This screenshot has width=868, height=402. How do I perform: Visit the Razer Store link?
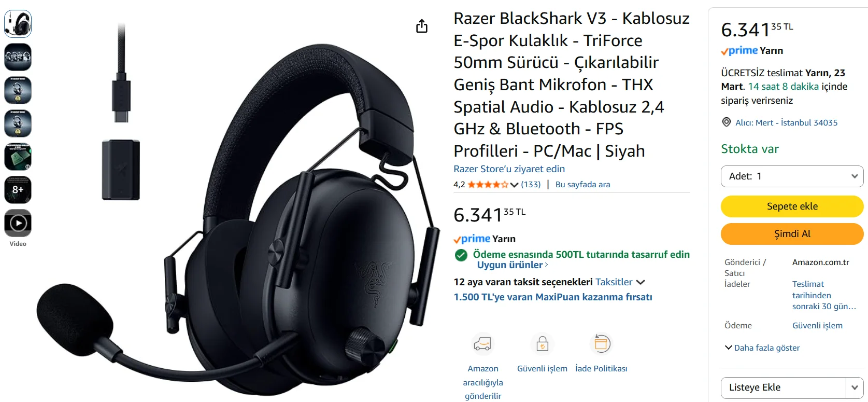[x=509, y=169]
